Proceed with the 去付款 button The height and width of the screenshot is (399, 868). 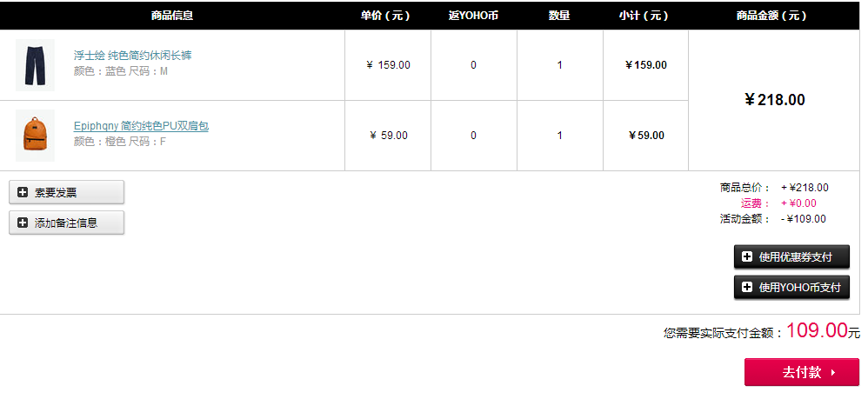click(x=802, y=372)
